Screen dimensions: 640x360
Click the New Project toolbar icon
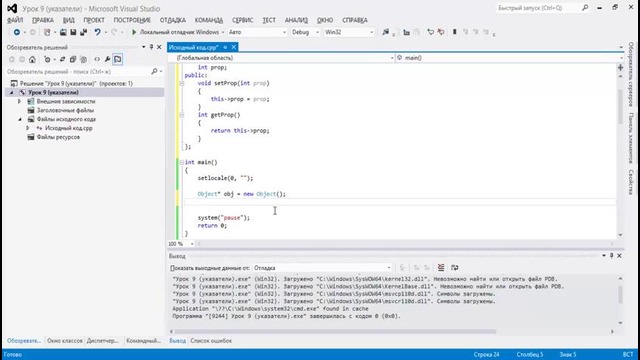pyautogui.click(x=47, y=32)
